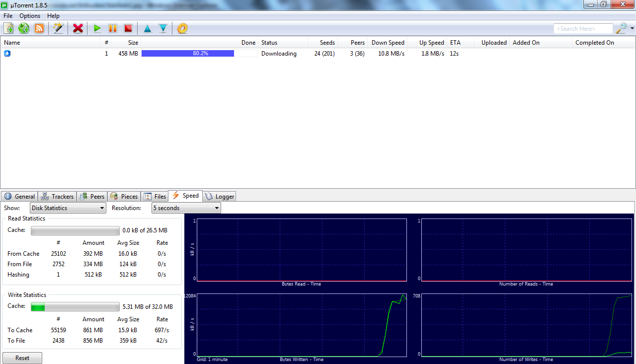This screenshot has height=364, width=636.
Task: Click the Write Statistics cache bar
Action: [x=75, y=307]
